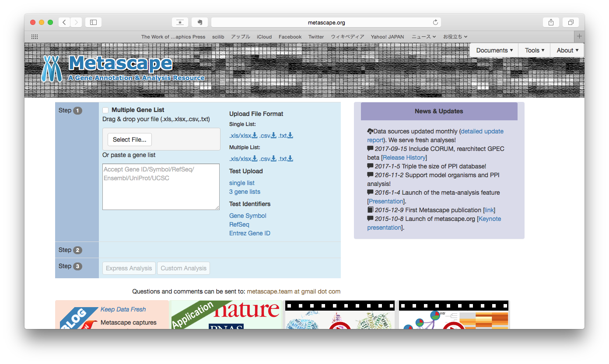Expand the お役立ち bookmarks folder

455,37
